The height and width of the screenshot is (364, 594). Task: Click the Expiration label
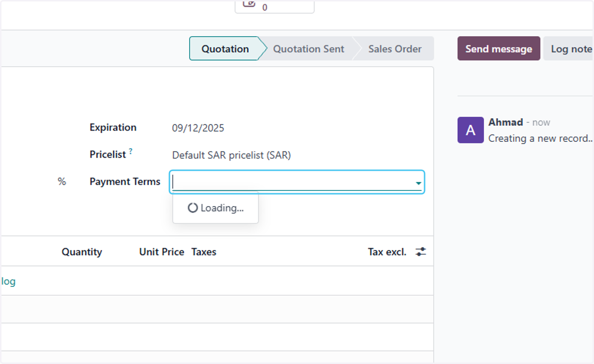(x=113, y=127)
